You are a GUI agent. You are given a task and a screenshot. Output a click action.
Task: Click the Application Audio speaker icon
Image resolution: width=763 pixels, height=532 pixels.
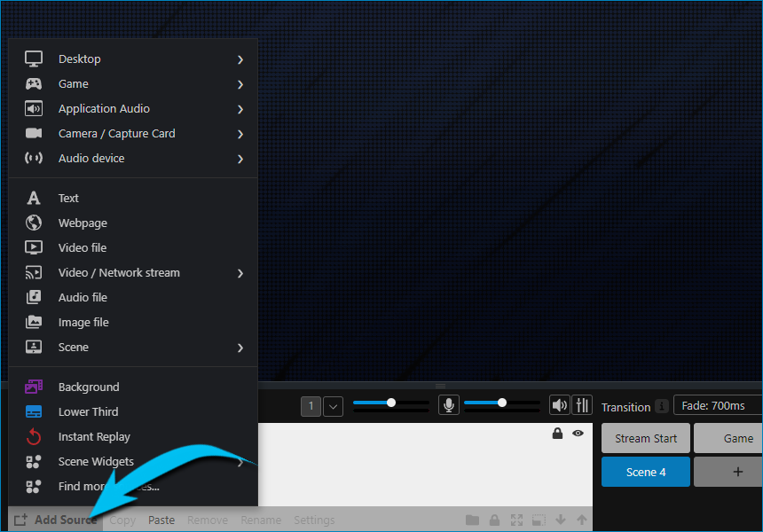pos(34,108)
